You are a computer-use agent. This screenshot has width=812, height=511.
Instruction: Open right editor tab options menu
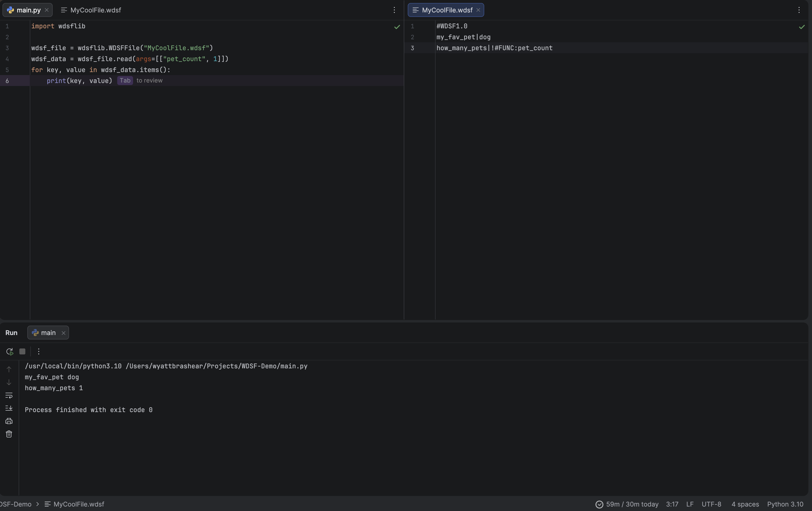tap(799, 10)
